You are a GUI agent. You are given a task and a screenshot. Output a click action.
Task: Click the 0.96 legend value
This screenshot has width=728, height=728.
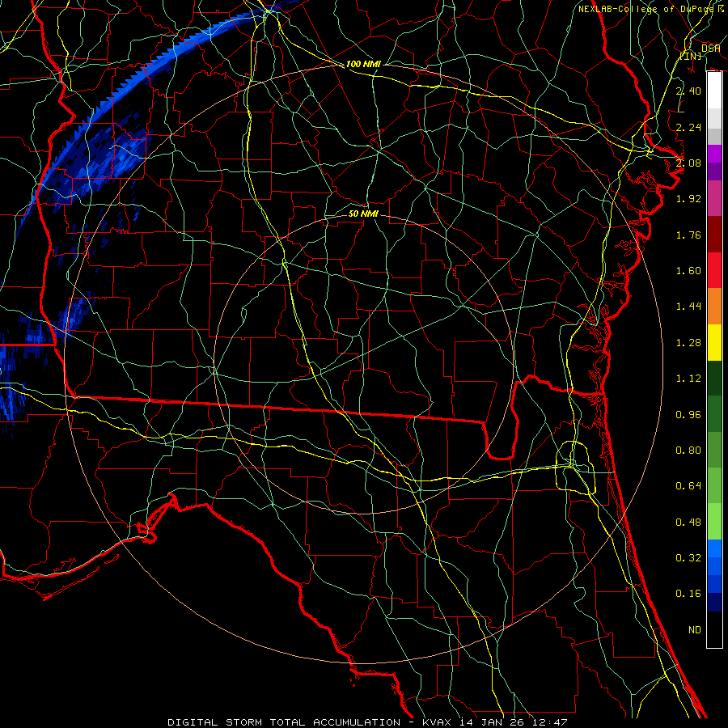coord(688,415)
